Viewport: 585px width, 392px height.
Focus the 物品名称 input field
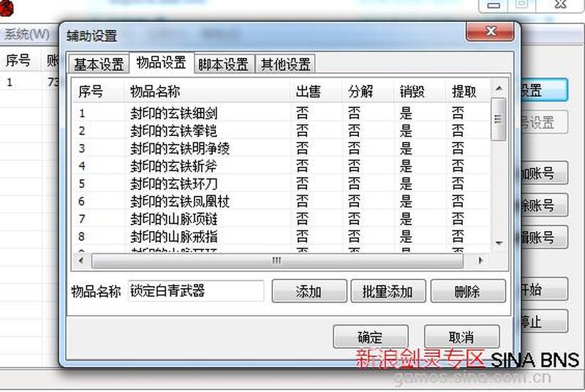click(196, 291)
